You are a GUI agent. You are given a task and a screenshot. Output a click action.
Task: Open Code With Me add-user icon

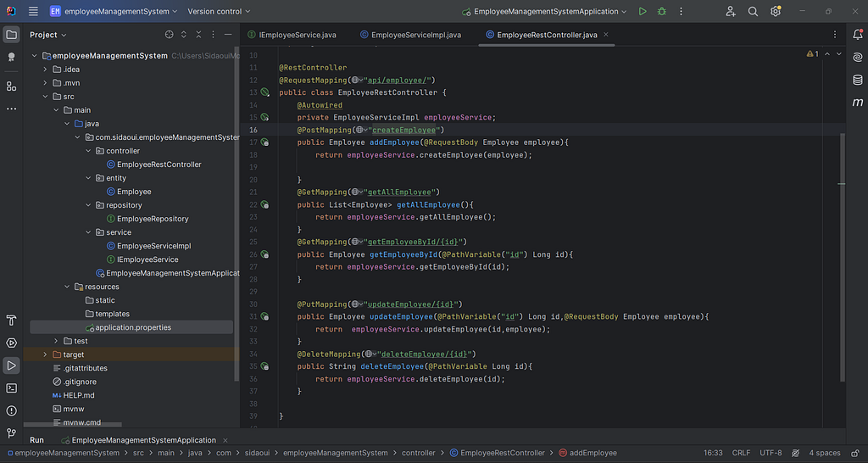[x=731, y=11]
